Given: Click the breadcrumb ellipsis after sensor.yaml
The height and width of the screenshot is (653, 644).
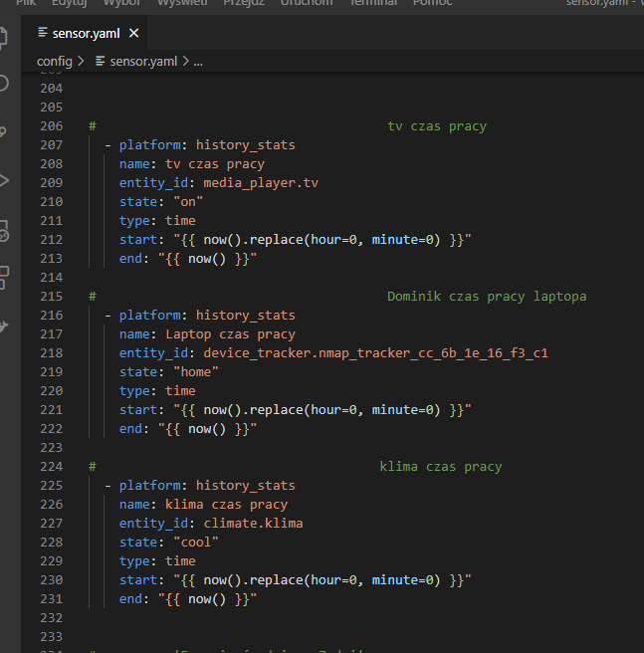Looking at the screenshot, I should (x=198, y=62).
